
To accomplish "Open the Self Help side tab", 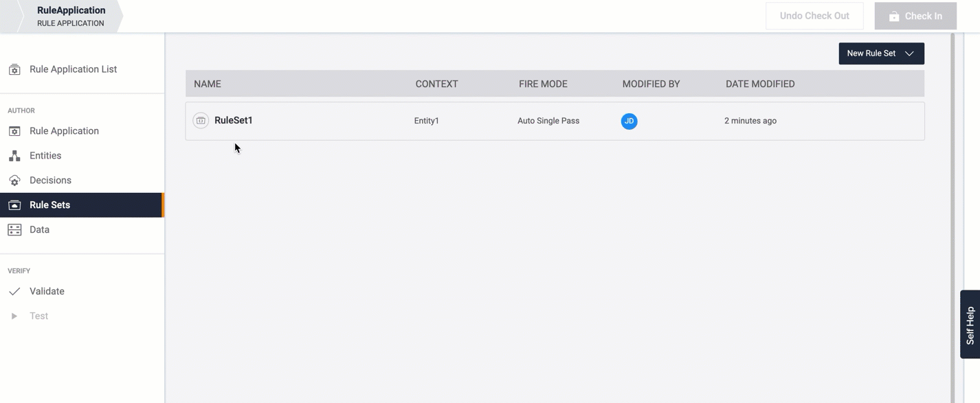I will tap(970, 324).
